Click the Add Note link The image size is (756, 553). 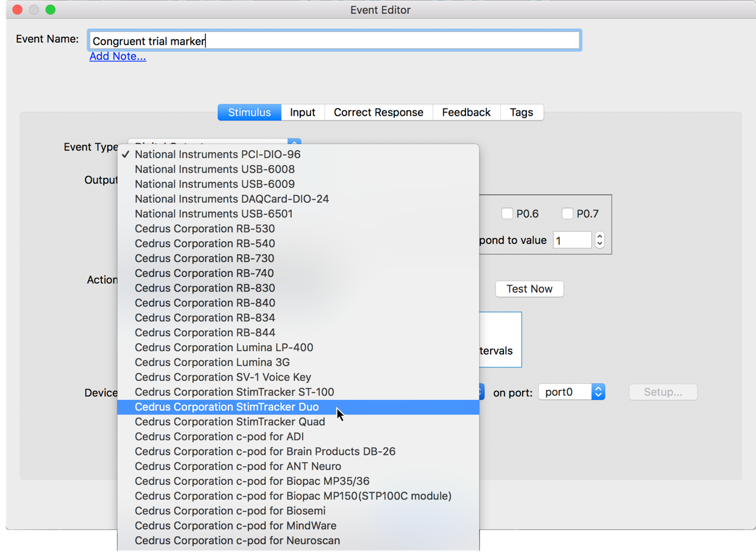click(118, 56)
